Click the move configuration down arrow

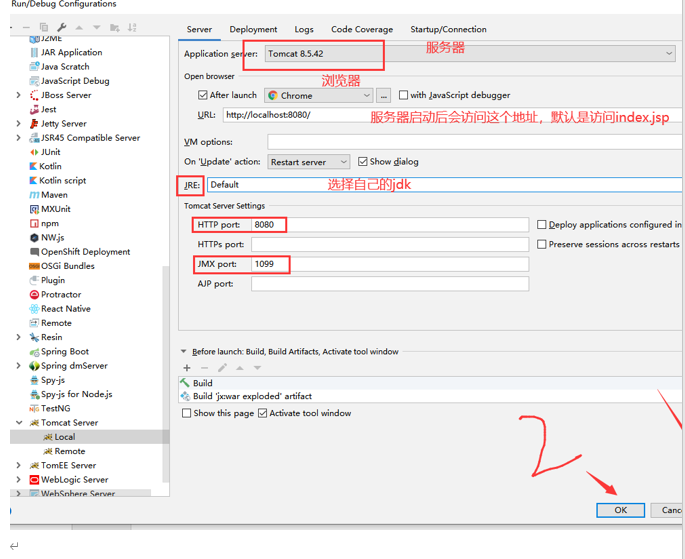pos(97,28)
